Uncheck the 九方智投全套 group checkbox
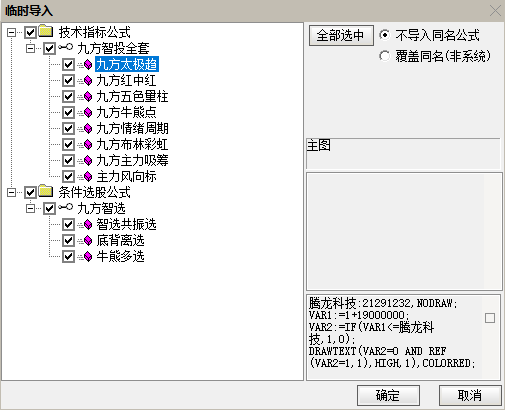The height and width of the screenshot is (410, 505). [49, 48]
